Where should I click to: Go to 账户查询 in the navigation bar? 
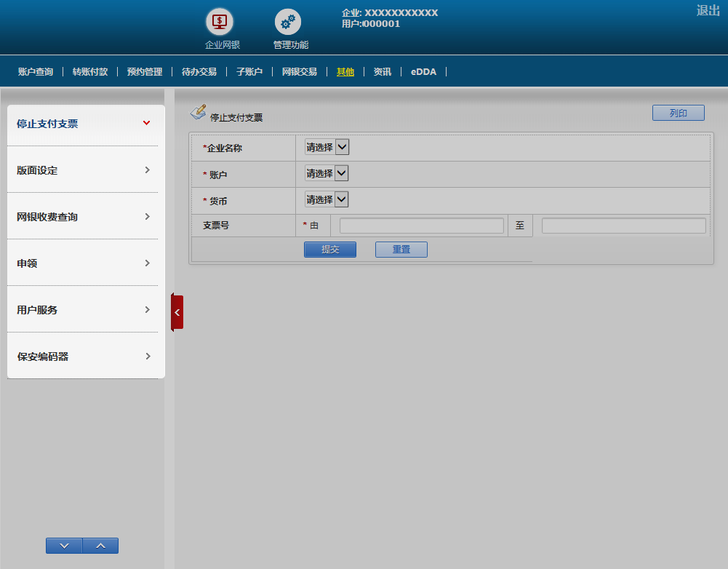36,72
